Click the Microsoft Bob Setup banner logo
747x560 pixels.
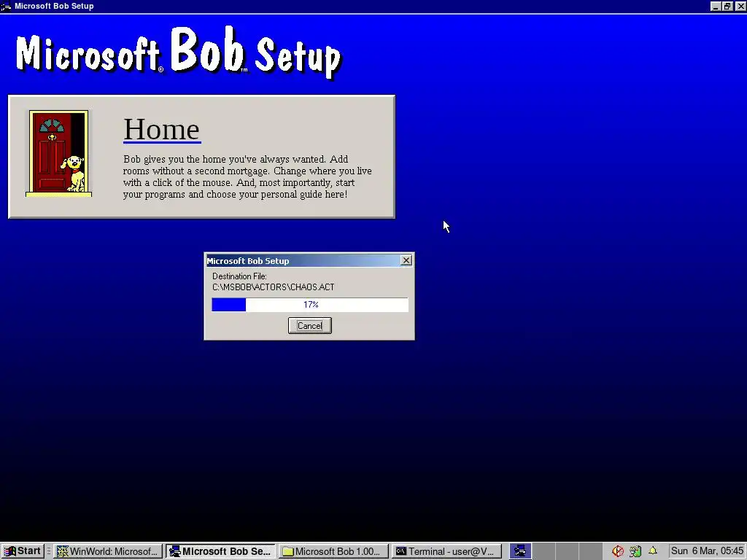[179, 52]
